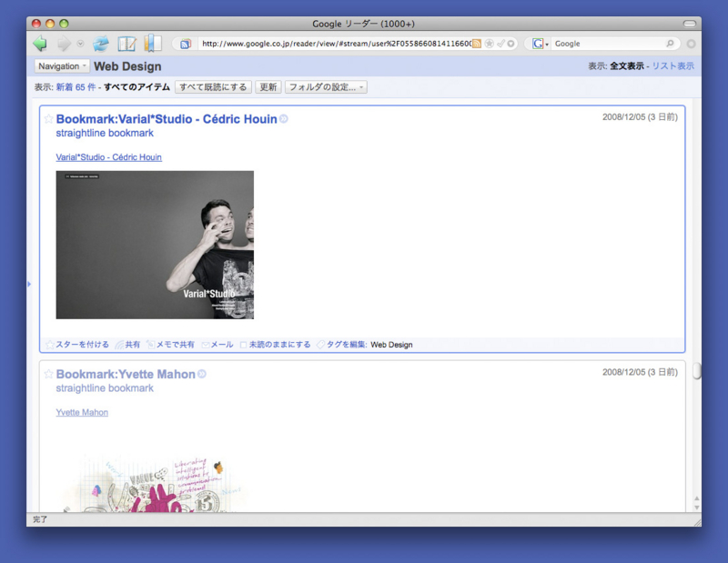Open first straightline bookmark source

click(105, 133)
